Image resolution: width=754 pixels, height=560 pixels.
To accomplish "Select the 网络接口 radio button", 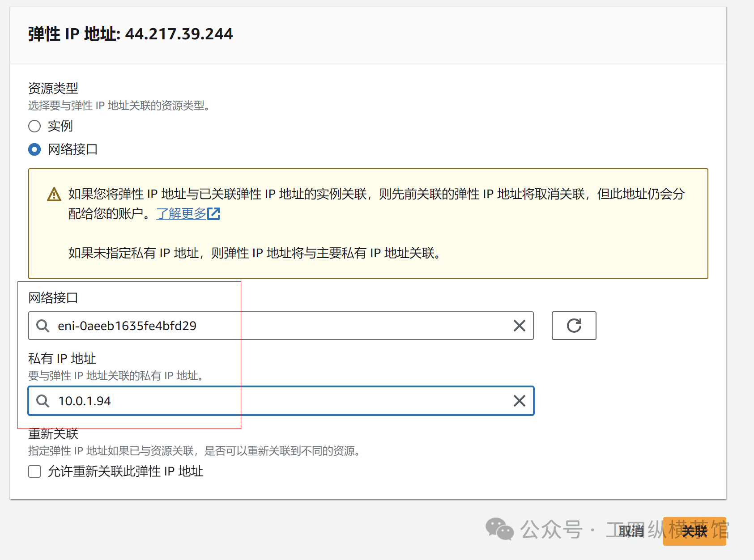I will pyautogui.click(x=34, y=149).
